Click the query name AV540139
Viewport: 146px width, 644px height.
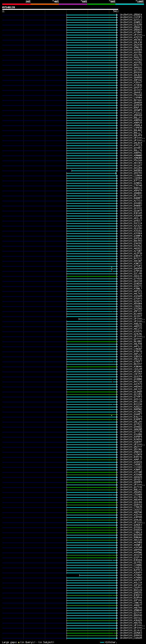point(8,8)
